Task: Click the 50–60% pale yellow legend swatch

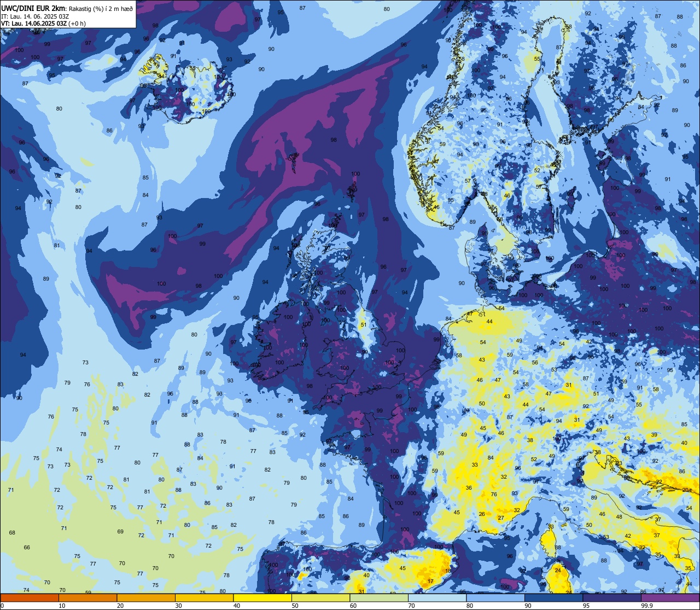Action: click(x=320, y=597)
